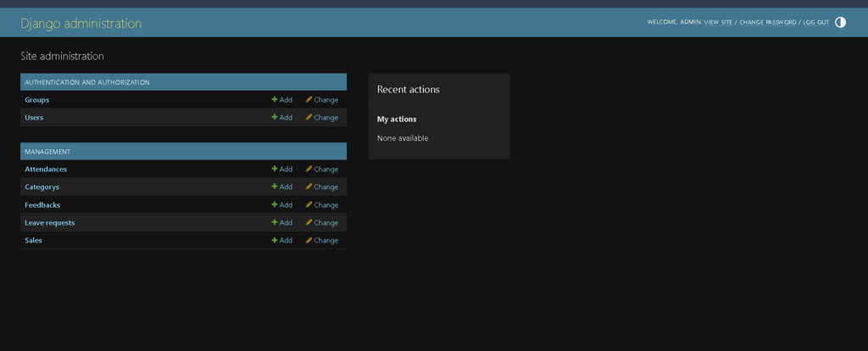Open Change Password link
The width and height of the screenshot is (868, 351).
768,22
